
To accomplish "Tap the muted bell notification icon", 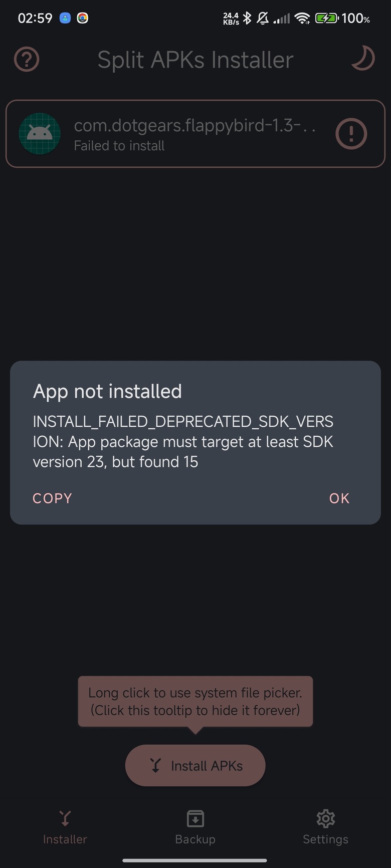I will pyautogui.click(x=263, y=19).
